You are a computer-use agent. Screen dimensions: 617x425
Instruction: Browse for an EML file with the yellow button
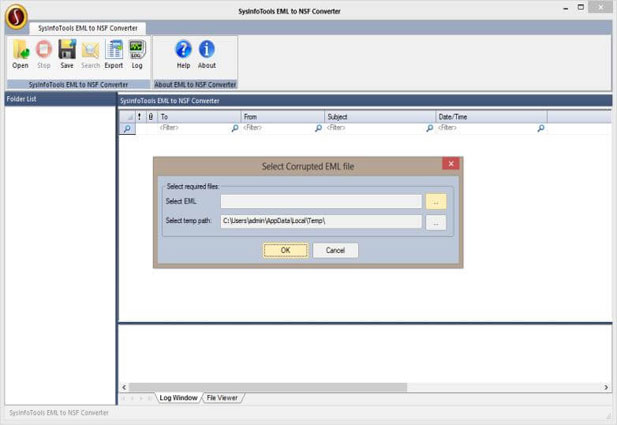click(x=436, y=201)
